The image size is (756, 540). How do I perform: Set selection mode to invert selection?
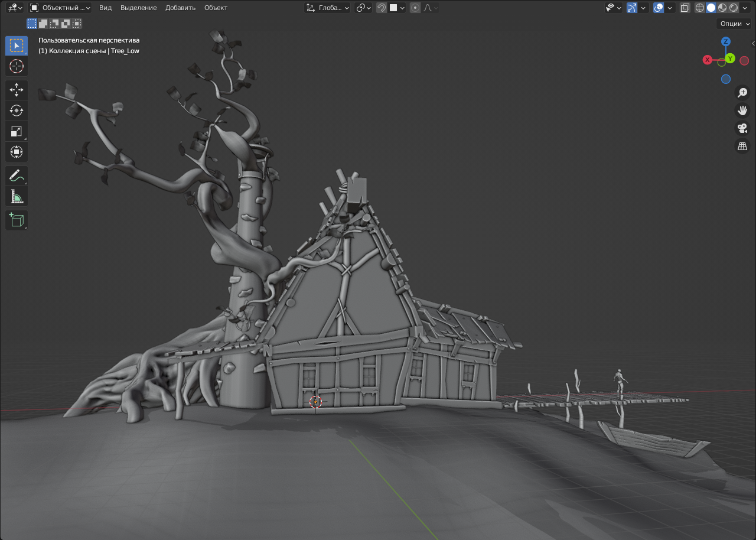pyautogui.click(x=66, y=24)
